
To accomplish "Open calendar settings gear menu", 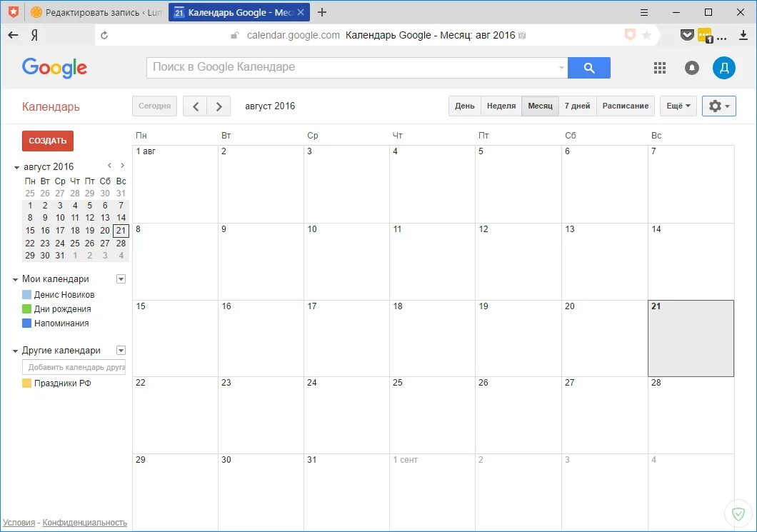I will pyautogui.click(x=718, y=106).
